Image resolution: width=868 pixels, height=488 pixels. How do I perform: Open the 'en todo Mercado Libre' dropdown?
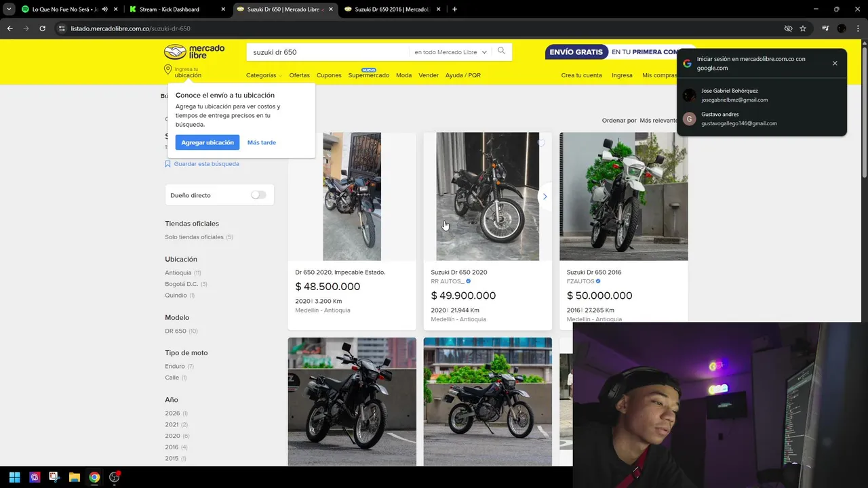[451, 52]
